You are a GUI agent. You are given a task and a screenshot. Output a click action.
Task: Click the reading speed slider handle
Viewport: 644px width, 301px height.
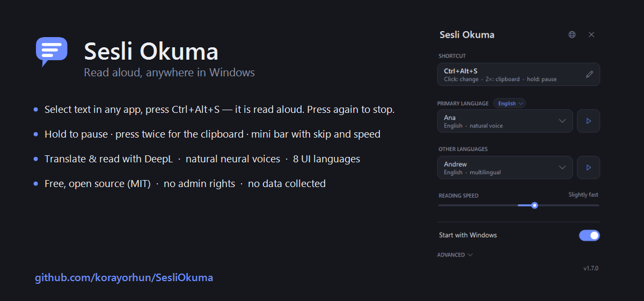pos(535,205)
